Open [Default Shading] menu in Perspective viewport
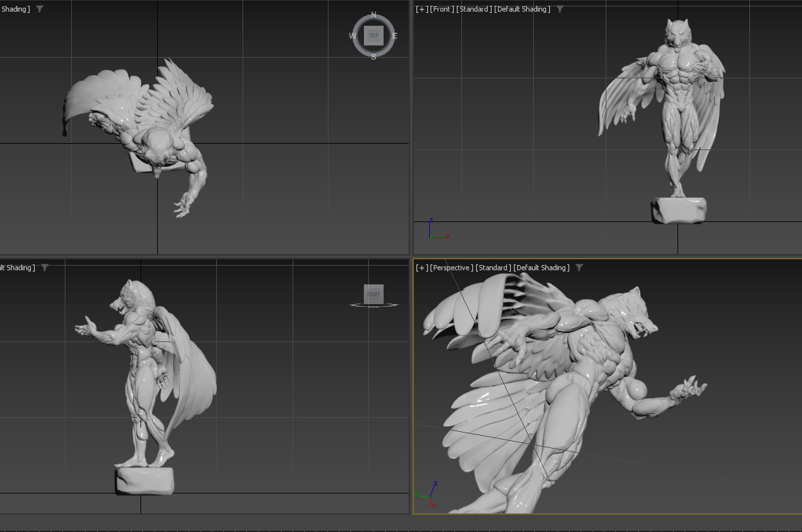Viewport: 802px width, 532px height. (x=542, y=268)
